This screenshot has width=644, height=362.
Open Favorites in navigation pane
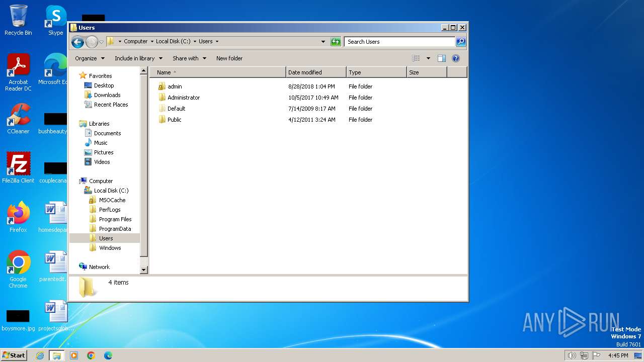click(100, 76)
